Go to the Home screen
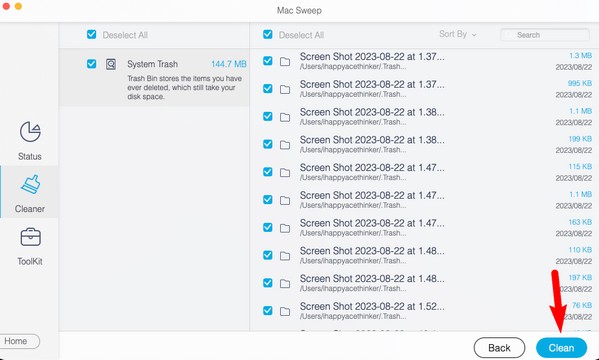 pyautogui.click(x=18, y=341)
